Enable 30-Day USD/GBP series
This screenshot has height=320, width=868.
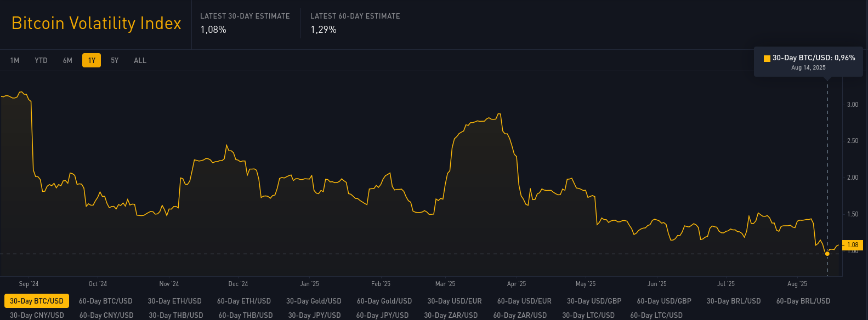click(x=594, y=301)
